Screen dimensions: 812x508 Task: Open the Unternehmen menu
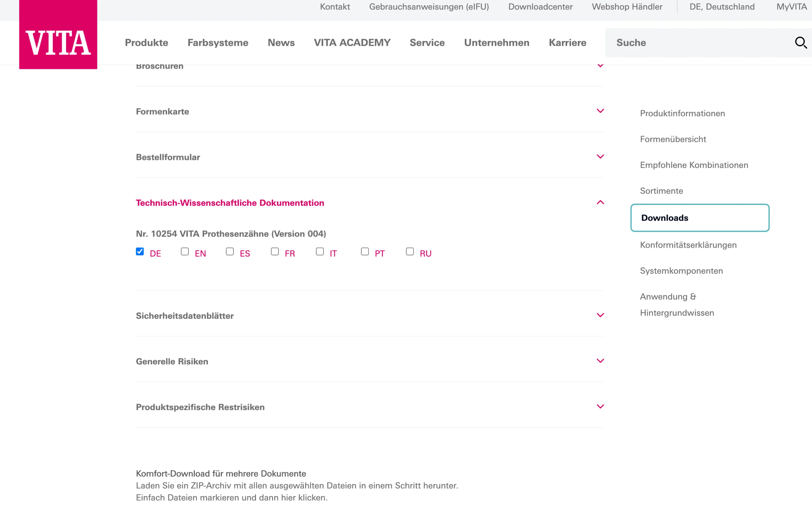pyautogui.click(x=497, y=43)
